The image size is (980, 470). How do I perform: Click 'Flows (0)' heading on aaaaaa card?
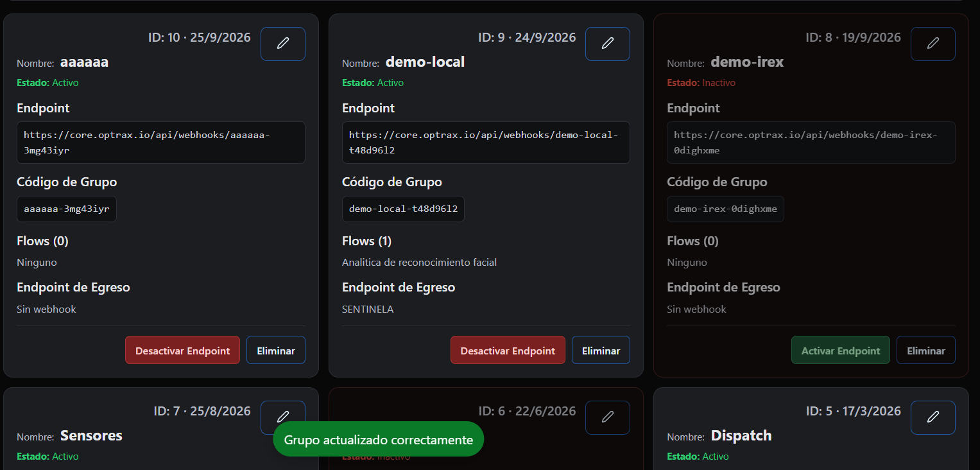[x=42, y=241]
